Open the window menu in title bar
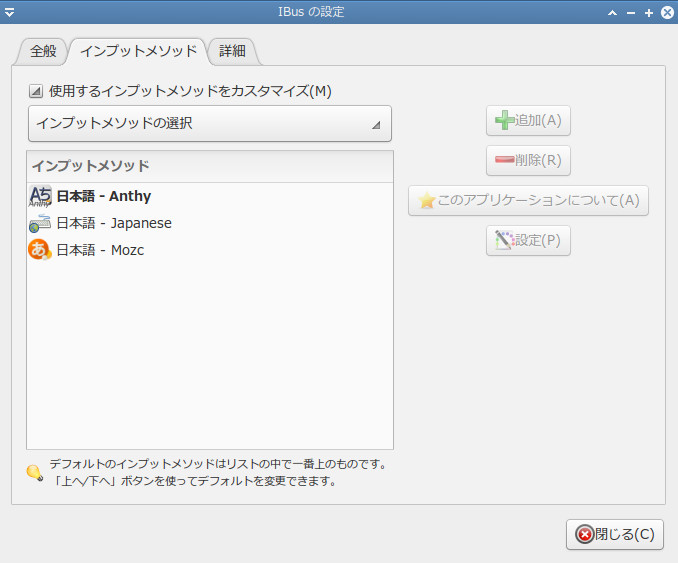This screenshot has width=678, height=563. [10, 12]
